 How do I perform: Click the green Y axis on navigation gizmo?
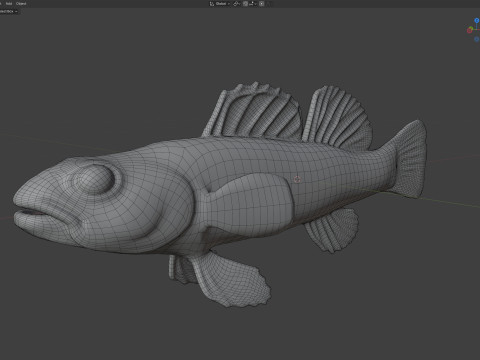pyautogui.click(x=471, y=28)
